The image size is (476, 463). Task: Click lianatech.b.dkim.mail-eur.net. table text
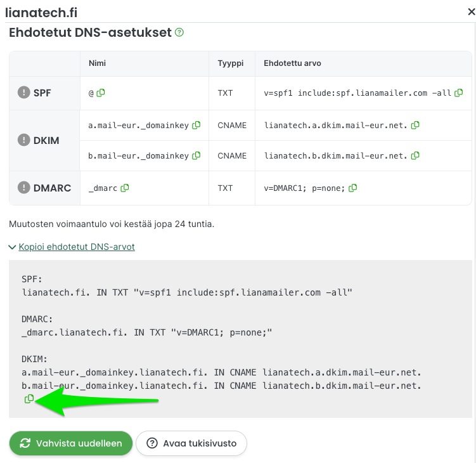(335, 155)
